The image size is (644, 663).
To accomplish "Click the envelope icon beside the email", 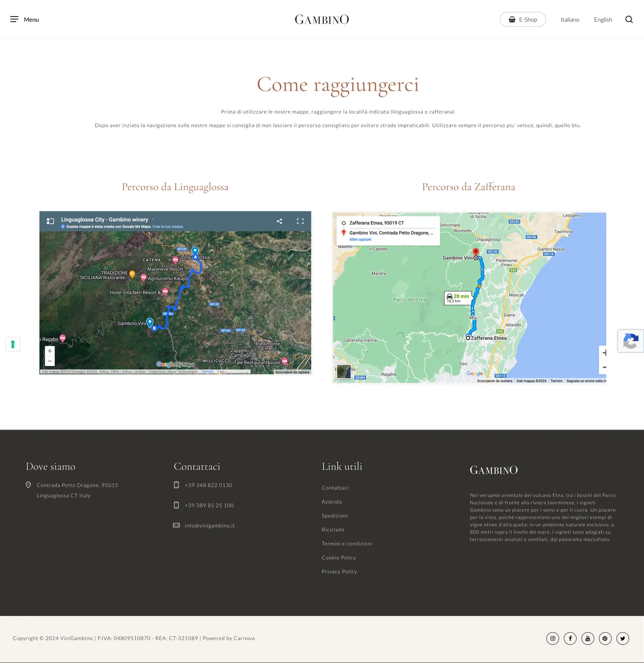I will tap(176, 525).
